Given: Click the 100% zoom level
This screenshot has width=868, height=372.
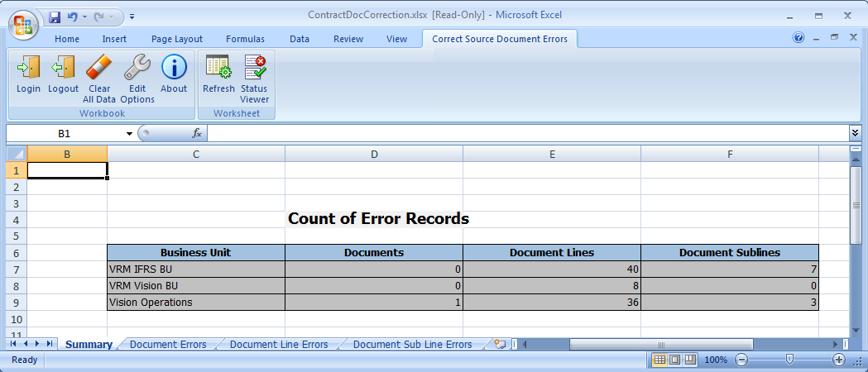Looking at the screenshot, I should click(716, 360).
